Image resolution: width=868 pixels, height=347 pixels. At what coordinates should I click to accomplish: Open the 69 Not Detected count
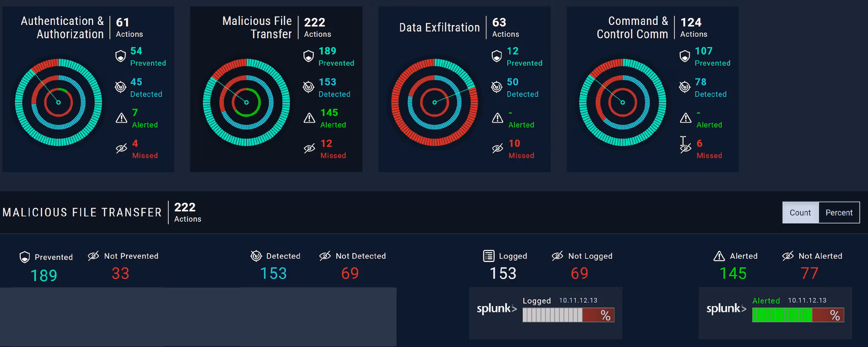[x=350, y=273]
